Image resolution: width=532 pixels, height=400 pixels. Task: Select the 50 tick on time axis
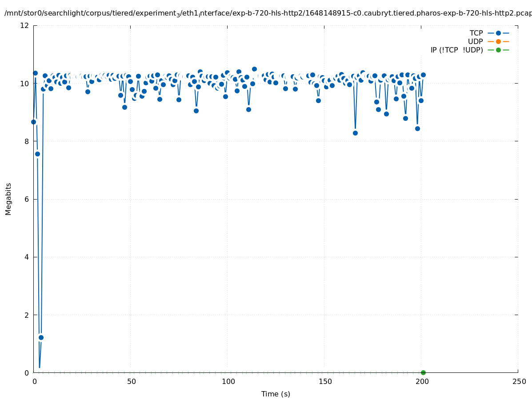(x=131, y=382)
